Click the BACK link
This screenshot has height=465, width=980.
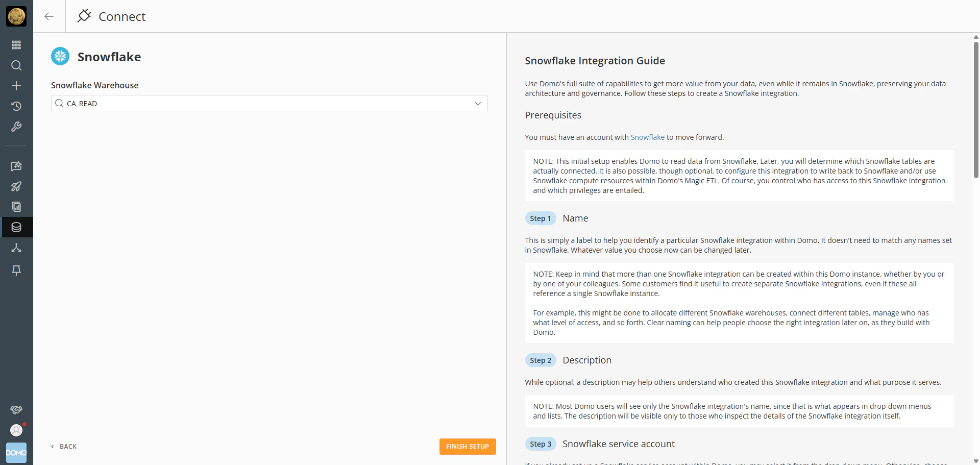click(64, 447)
